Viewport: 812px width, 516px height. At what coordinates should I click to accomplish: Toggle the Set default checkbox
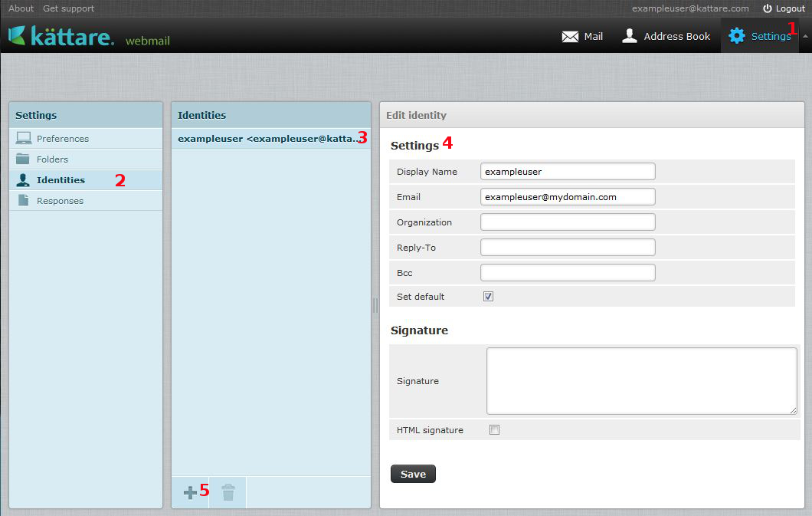[488, 297]
